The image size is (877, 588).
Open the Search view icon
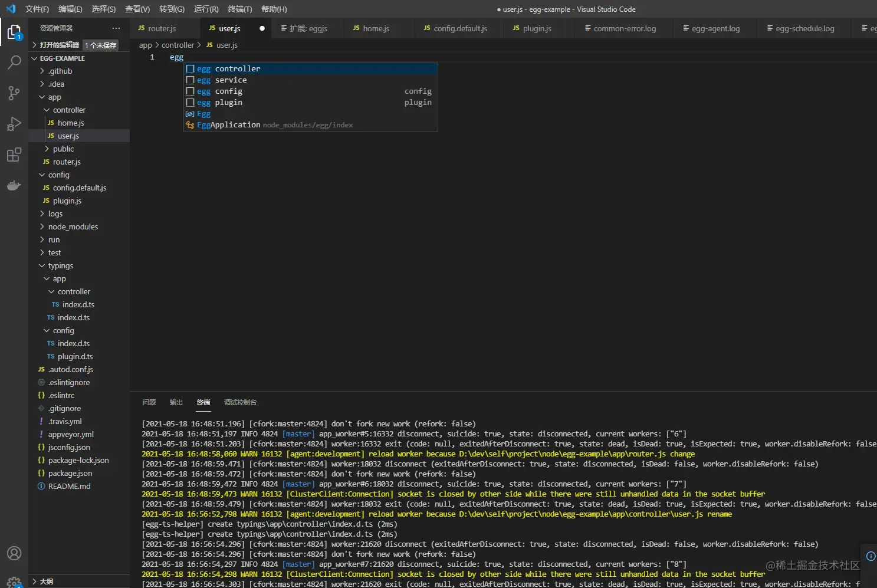[x=14, y=62]
